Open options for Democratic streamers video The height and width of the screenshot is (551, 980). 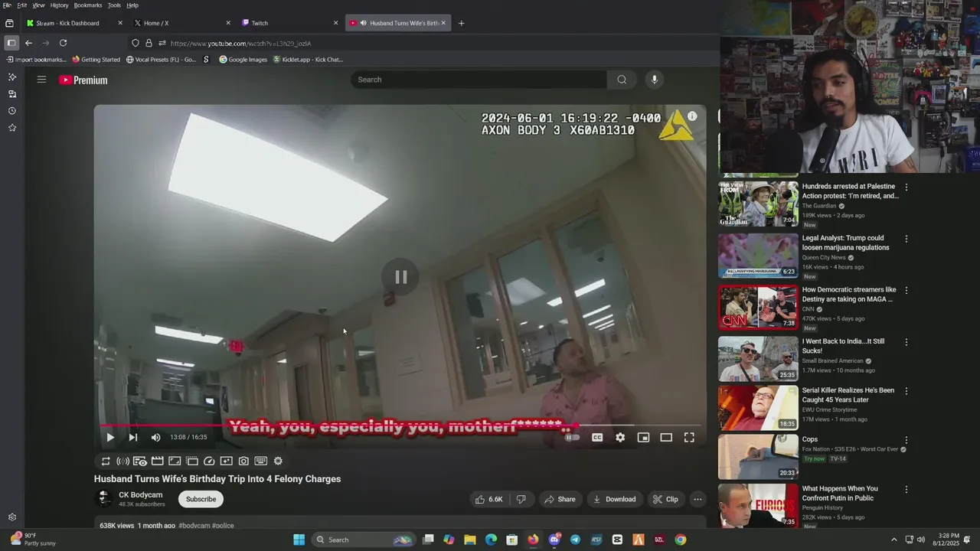click(x=906, y=290)
